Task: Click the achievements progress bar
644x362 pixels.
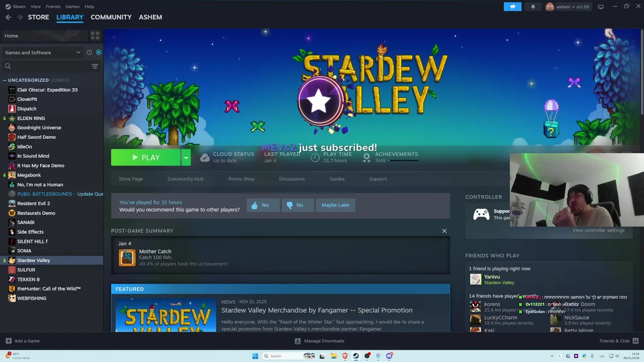Action: tap(403, 160)
